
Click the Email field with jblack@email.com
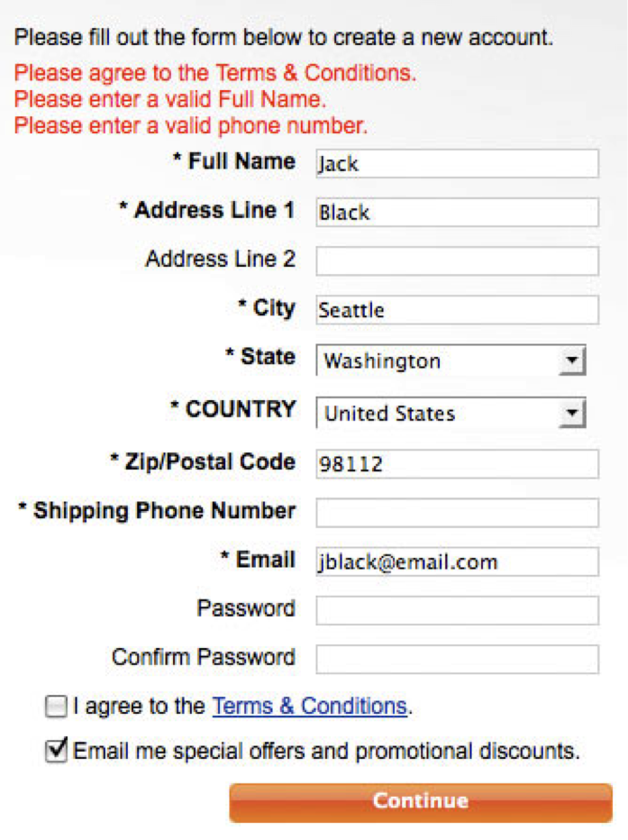point(457,562)
